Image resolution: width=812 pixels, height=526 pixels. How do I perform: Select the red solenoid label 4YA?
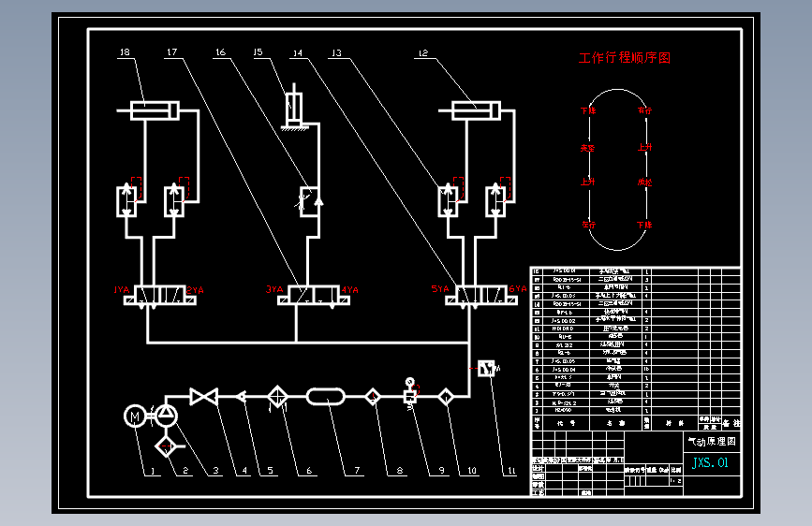[350, 289]
